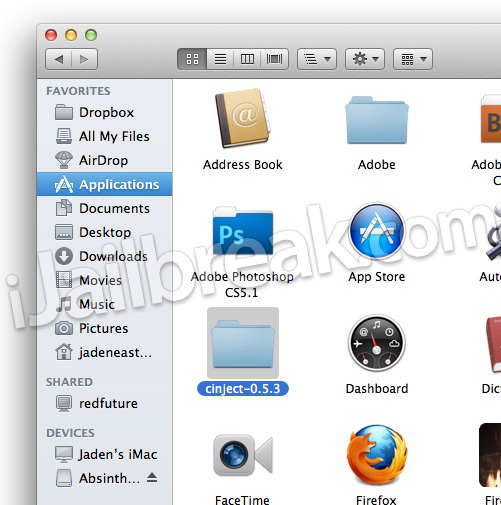Image resolution: width=501 pixels, height=505 pixels.
Task: Click the Address Book name label
Action: click(243, 165)
